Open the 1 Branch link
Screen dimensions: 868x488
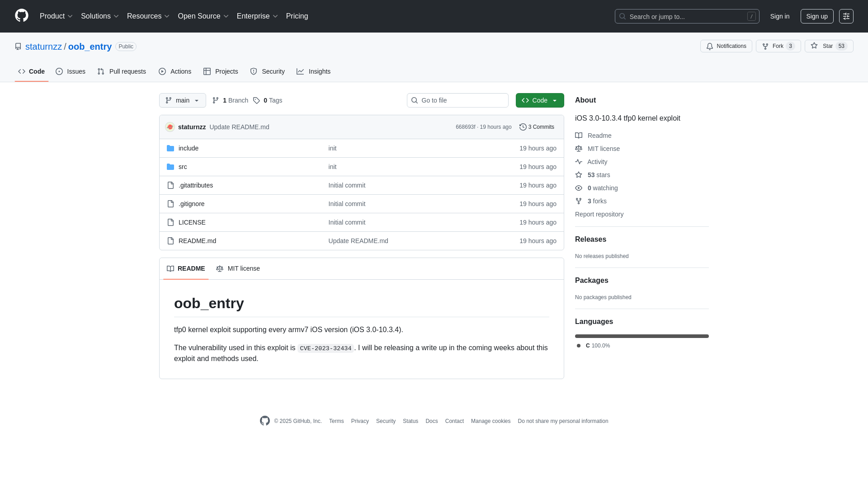click(230, 100)
